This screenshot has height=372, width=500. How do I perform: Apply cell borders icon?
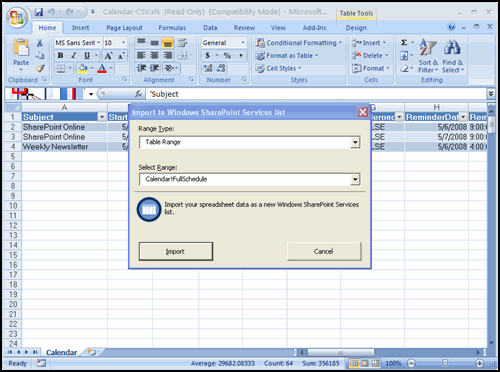tap(61, 68)
